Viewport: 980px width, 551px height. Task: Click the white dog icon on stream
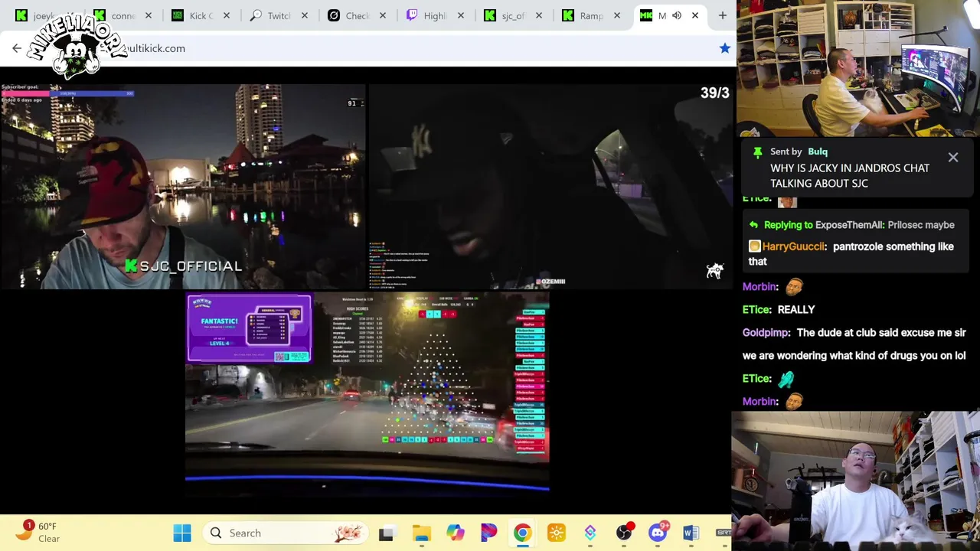(x=714, y=271)
